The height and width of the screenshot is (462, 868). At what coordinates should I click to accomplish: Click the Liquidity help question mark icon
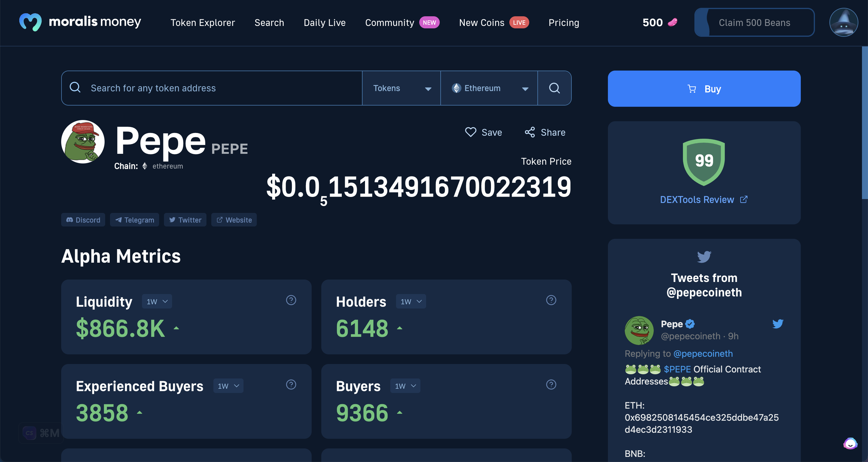(291, 300)
